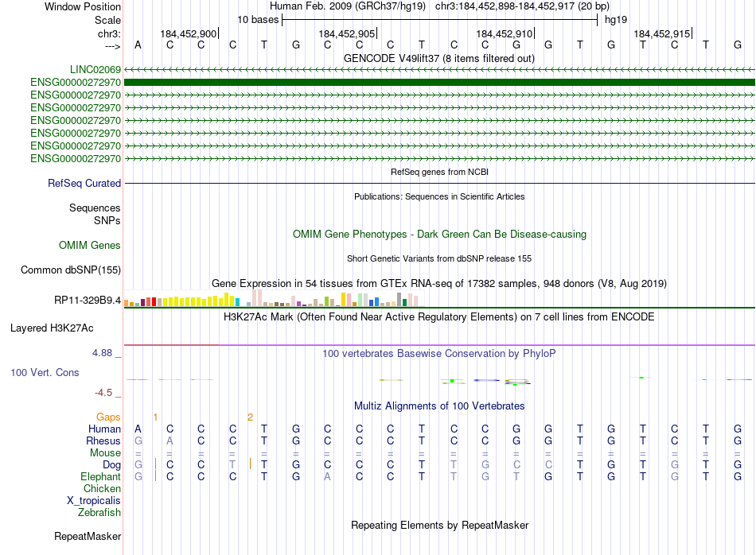Click the Scale label in base track
The width and height of the screenshot is (756, 555).
[107, 20]
